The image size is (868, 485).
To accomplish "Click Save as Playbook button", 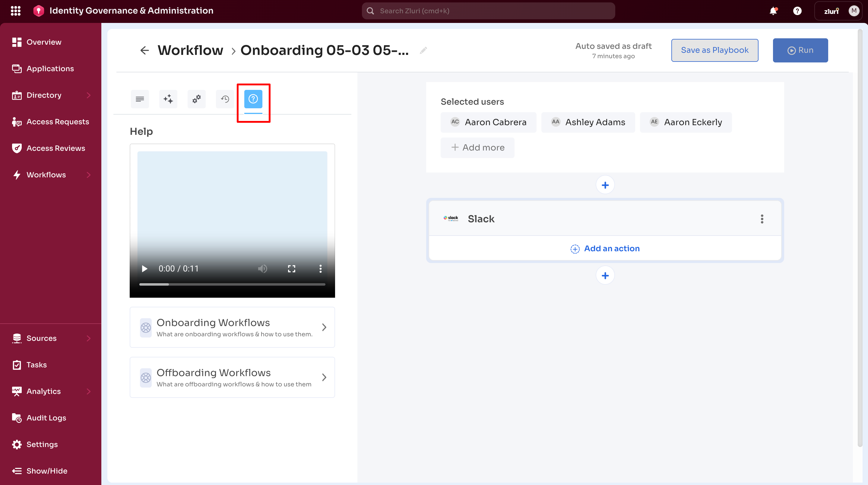I will pyautogui.click(x=714, y=50).
